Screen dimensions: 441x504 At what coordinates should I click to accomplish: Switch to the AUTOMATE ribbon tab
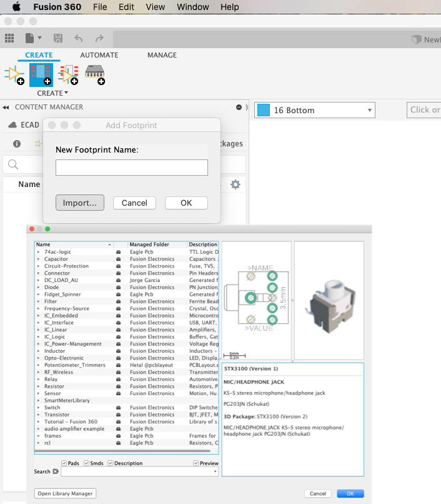(x=99, y=55)
